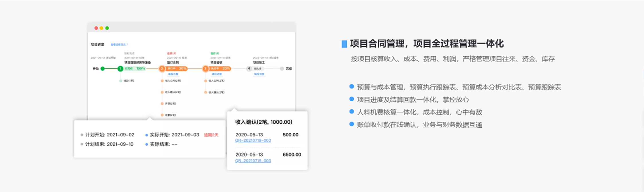The height and width of the screenshot is (192, 644).
Task: Click the 收款(1笔) node under step 1
Action: click(128, 81)
